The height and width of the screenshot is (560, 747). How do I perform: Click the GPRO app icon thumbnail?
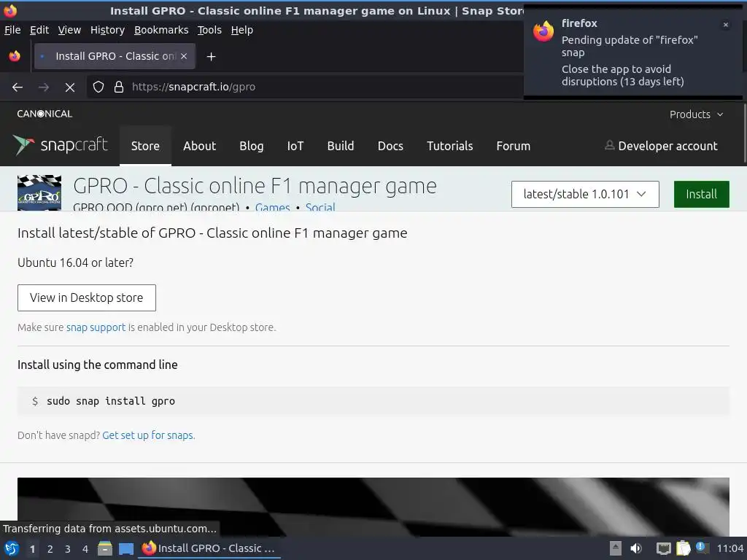(39, 192)
